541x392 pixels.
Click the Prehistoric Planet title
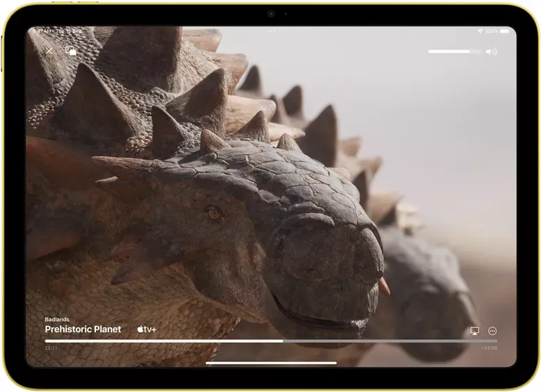click(83, 329)
